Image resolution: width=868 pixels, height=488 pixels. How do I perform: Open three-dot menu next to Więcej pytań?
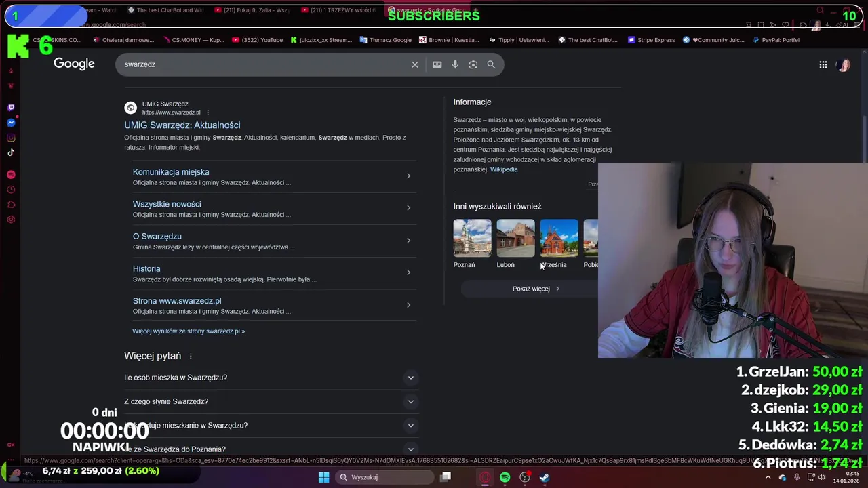coord(191,357)
